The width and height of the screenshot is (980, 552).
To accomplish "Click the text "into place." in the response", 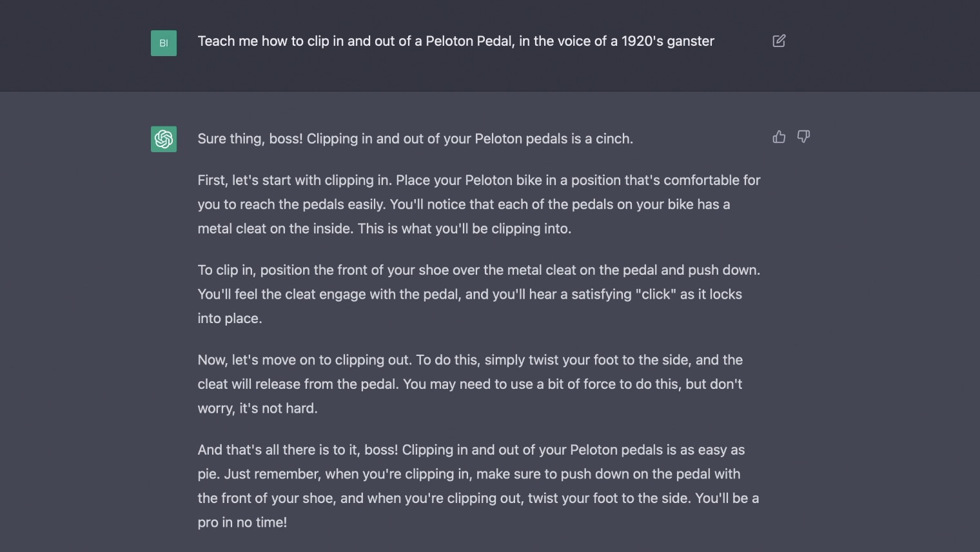I will pos(230,319).
